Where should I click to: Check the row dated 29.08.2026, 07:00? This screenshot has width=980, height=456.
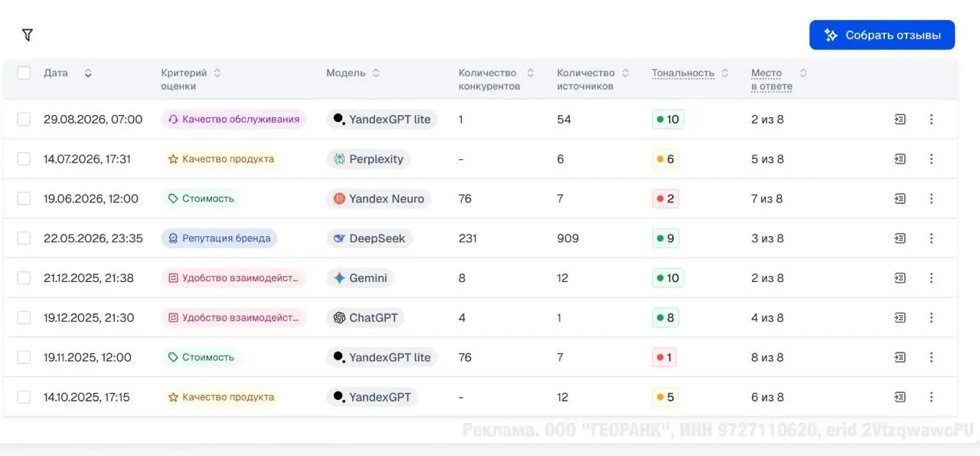click(x=24, y=119)
